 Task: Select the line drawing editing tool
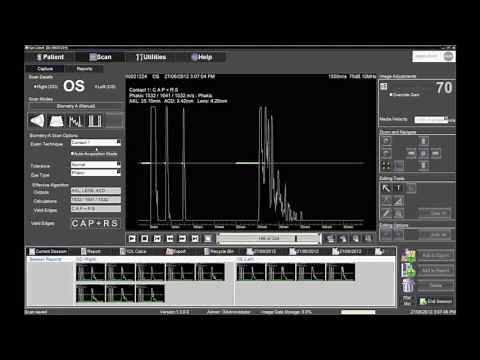386,213
